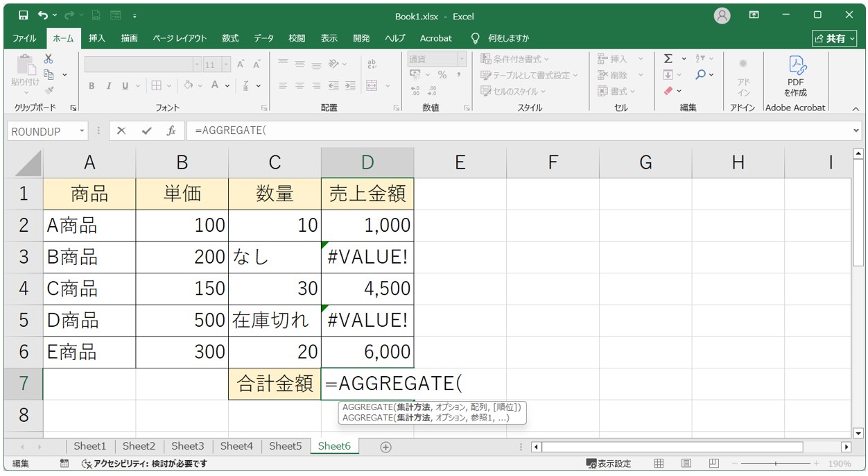Switch to Page Layout view in status bar
This screenshot has width=868, height=476.
pyautogui.click(x=686, y=464)
